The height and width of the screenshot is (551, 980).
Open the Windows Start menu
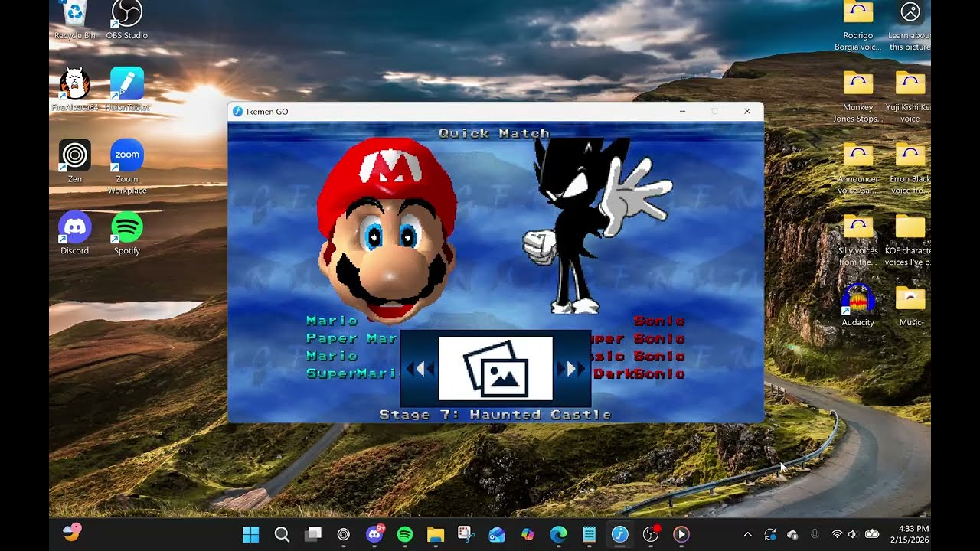coord(250,534)
